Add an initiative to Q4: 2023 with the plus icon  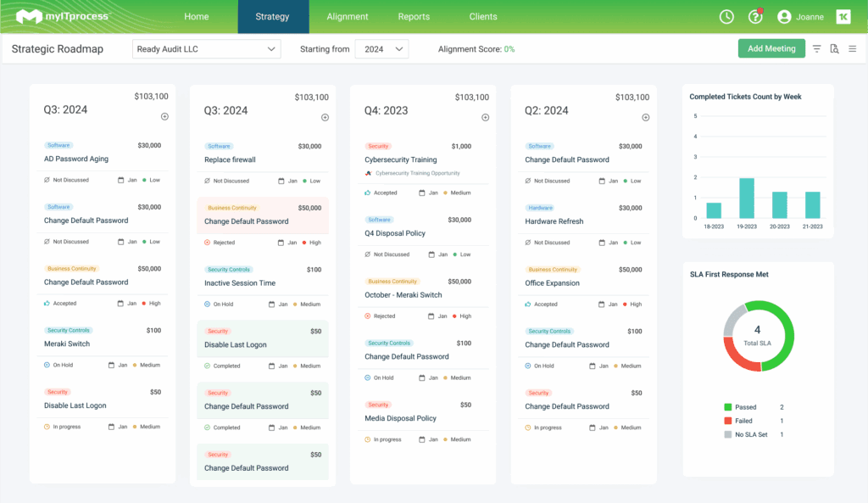pyautogui.click(x=485, y=118)
